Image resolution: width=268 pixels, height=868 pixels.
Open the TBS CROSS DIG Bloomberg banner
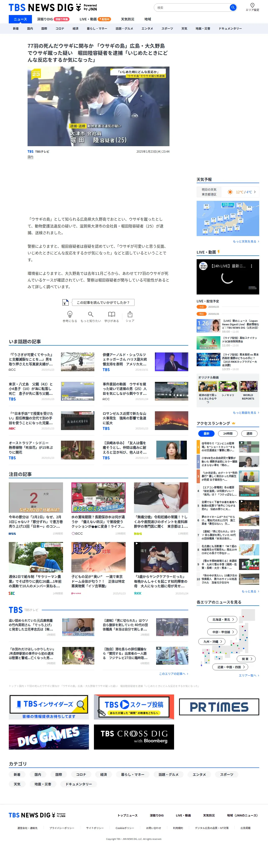point(134,737)
